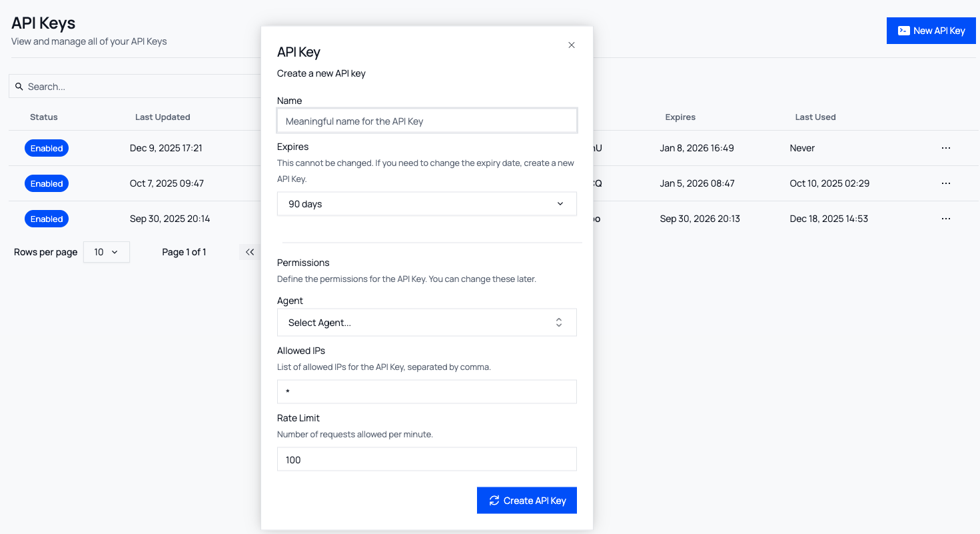Screen dimensions: 980x534
Task: Open actions menu for key expiring Jan 8, 2026
Action: [x=945, y=148]
